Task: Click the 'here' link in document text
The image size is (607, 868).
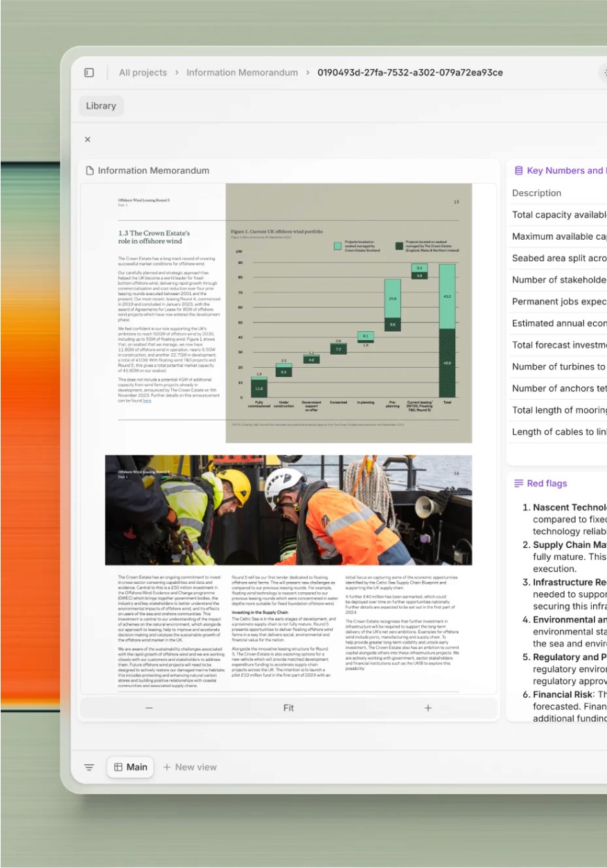Action: pos(147,400)
